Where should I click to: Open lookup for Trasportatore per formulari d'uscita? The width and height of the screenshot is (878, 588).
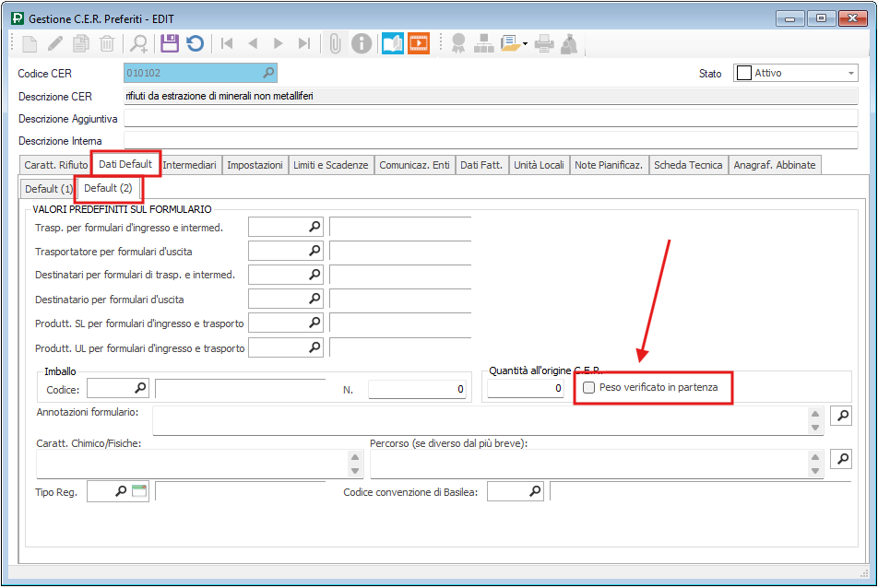pyautogui.click(x=314, y=251)
